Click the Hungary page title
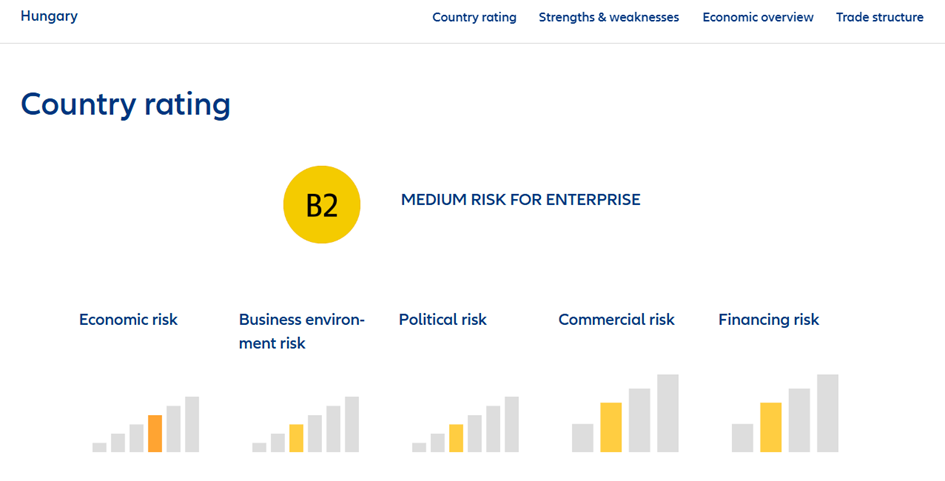 click(x=49, y=16)
